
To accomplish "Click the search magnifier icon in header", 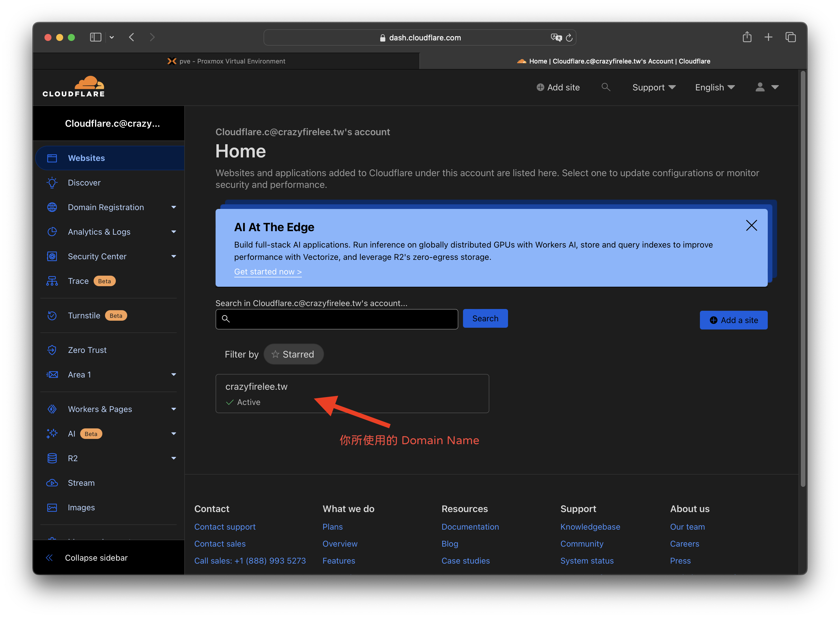I will [x=606, y=87].
